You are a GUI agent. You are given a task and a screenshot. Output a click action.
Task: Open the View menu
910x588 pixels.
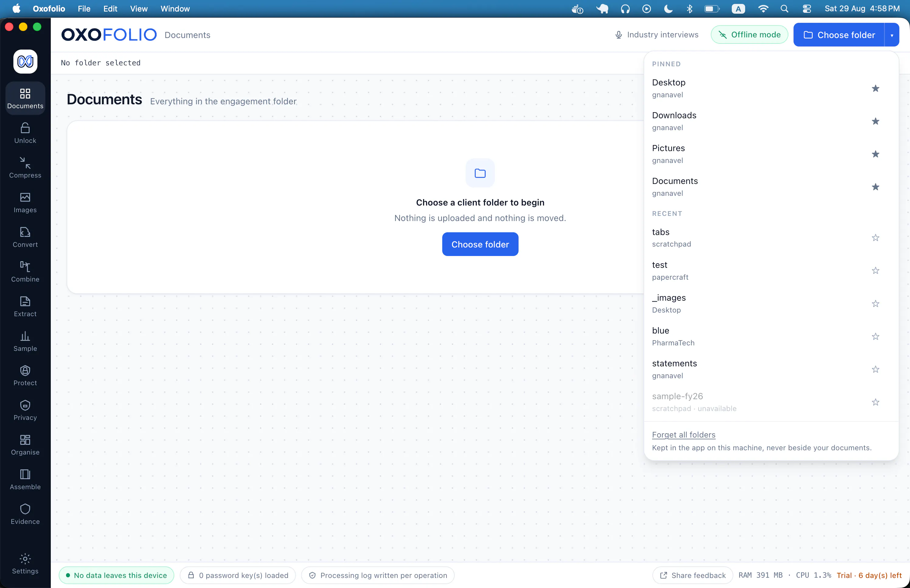coord(139,9)
